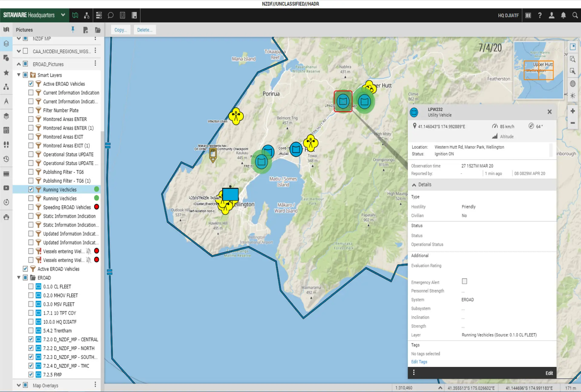Click the chat/messaging icon in toolbar
The width and height of the screenshot is (581, 392).
coord(110,15)
